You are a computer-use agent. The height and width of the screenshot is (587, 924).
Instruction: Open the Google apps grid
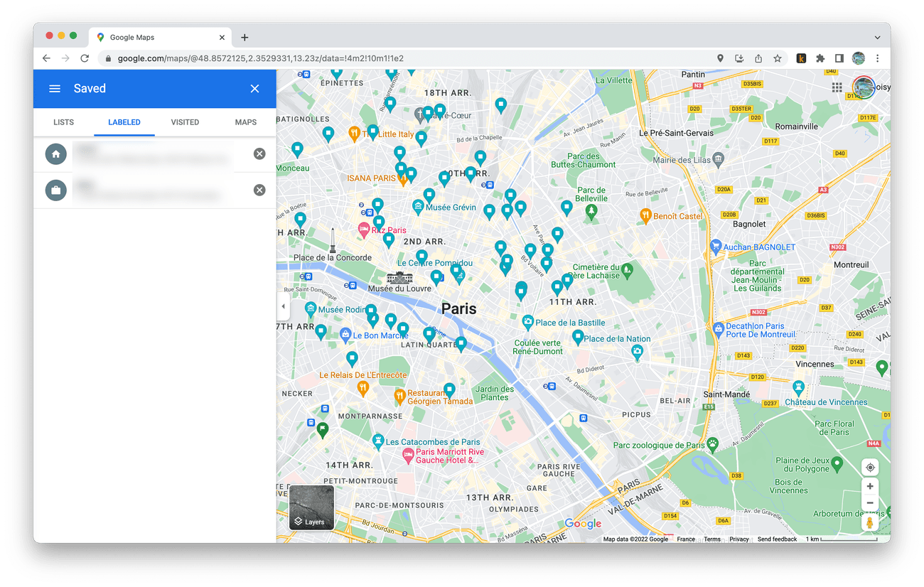(x=837, y=87)
